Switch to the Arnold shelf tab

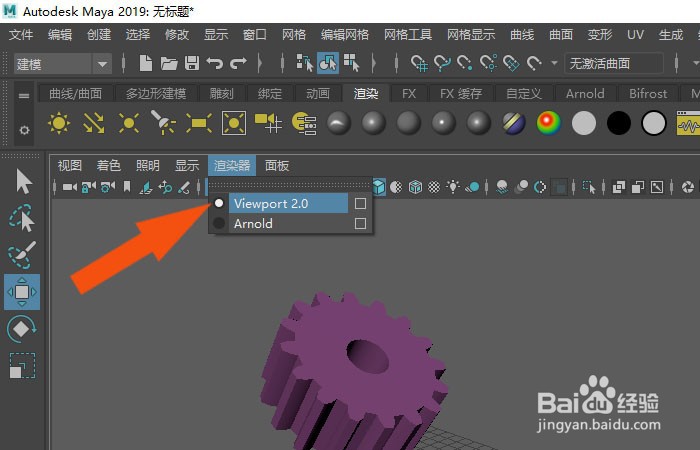coord(585,93)
